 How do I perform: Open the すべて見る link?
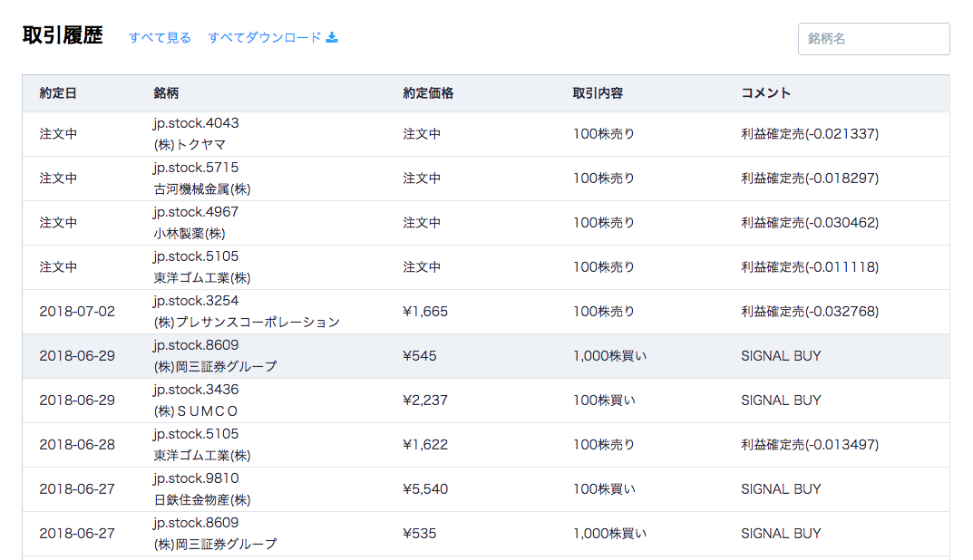click(x=160, y=38)
